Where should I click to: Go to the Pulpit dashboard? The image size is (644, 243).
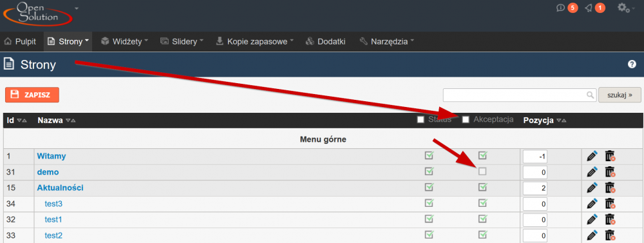[x=20, y=41]
